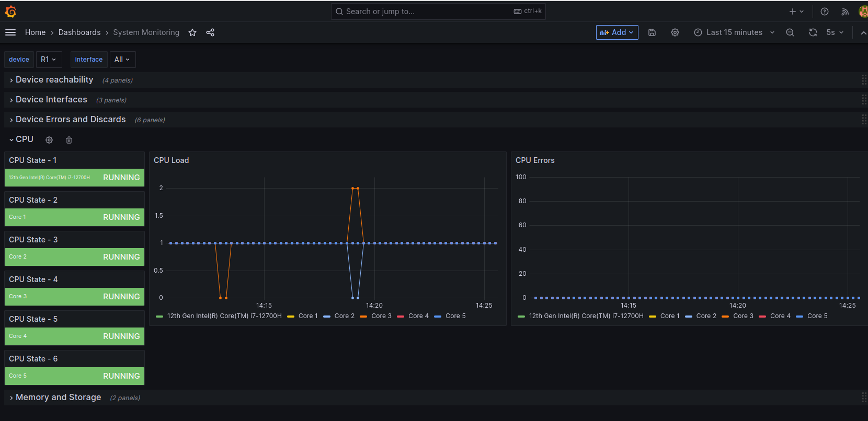Click the Core 1 RUNNING stat
Screen dimensions: 868x421
tap(74, 217)
